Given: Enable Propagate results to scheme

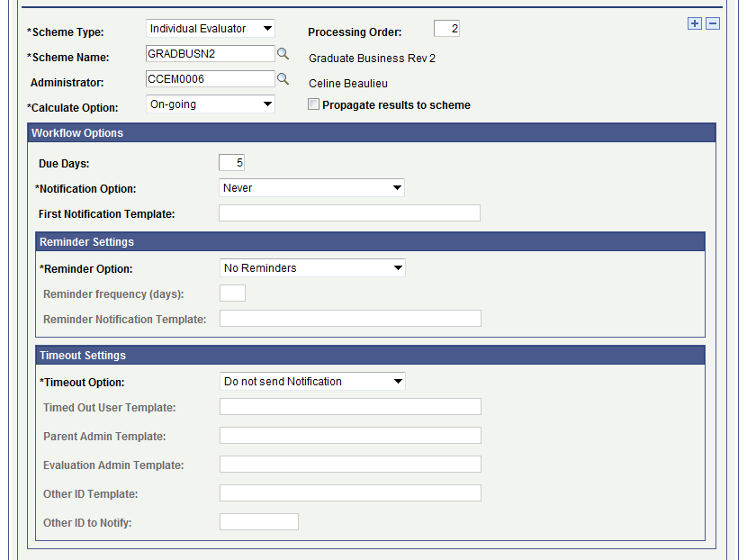Looking at the screenshot, I should pos(313,104).
